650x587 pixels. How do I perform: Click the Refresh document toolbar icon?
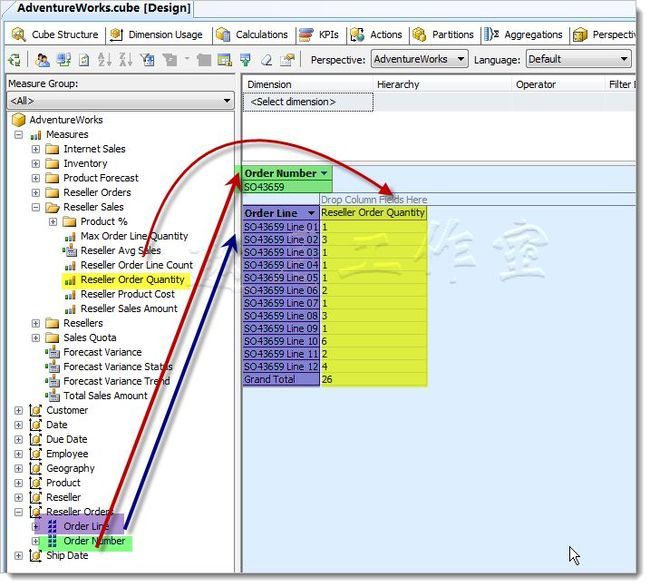[84, 60]
